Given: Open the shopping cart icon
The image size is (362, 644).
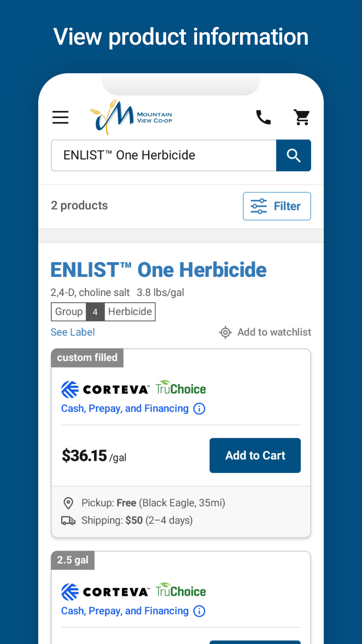Looking at the screenshot, I should pos(302,117).
